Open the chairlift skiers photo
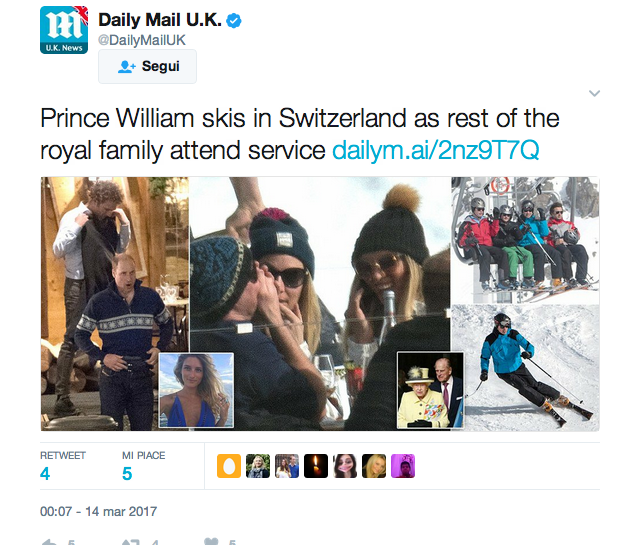The width and height of the screenshot is (632, 545). (525, 240)
